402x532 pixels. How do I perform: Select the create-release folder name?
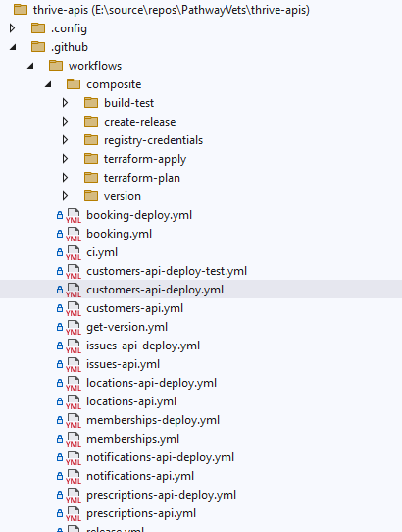tap(139, 122)
